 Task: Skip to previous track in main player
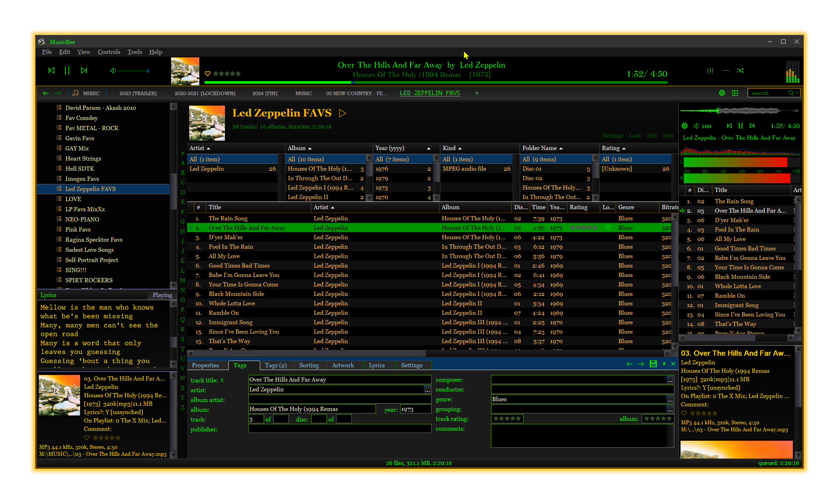(51, 70)
